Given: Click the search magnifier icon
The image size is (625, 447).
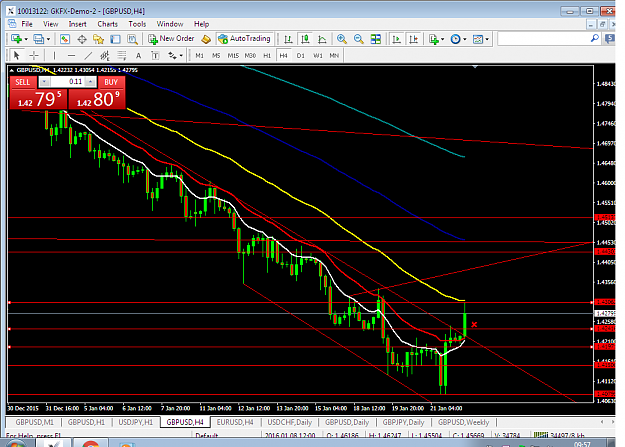Looking at the screenshot, I should click(x=594, y=39).
